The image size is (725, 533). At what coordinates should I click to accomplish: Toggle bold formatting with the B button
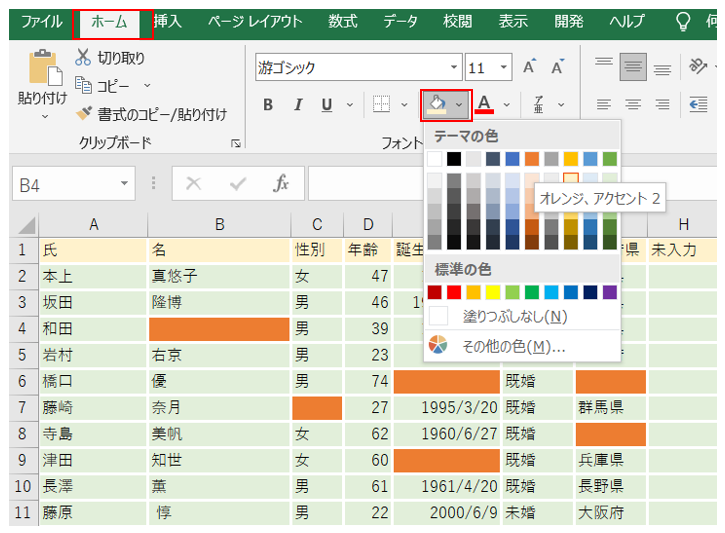268,105
